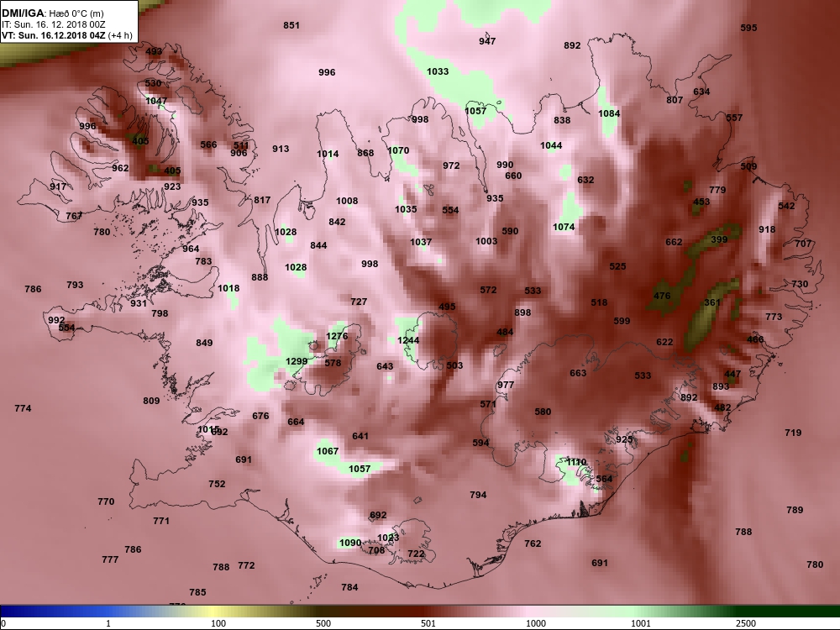Click the 1276 value on the map

pyautogui.click(x=337, y=337)
